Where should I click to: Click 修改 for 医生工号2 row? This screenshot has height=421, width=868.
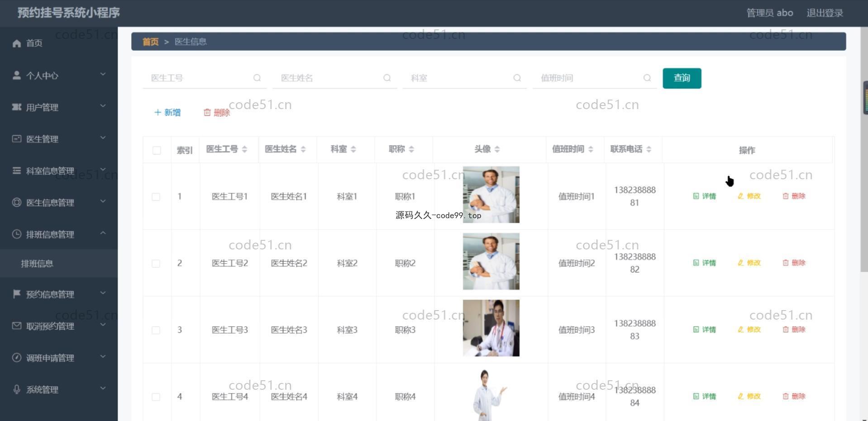(749, 263)
